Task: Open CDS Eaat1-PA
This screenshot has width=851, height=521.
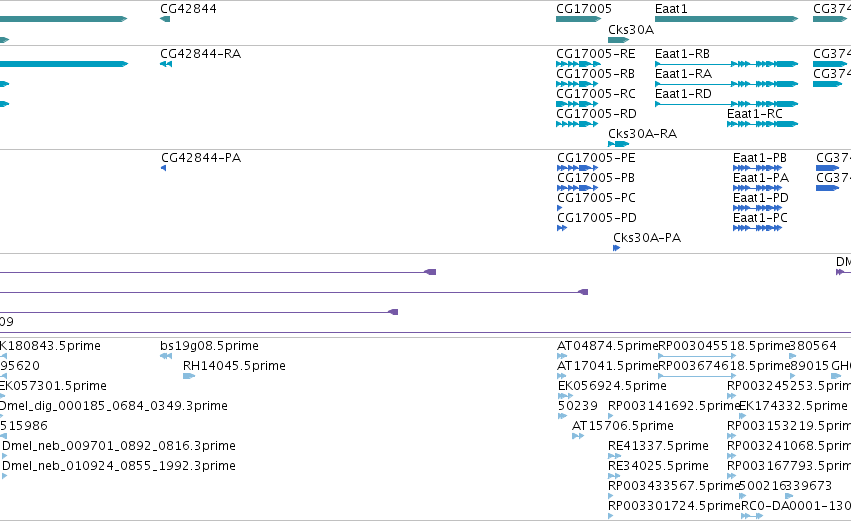Action: click(761, 178)
